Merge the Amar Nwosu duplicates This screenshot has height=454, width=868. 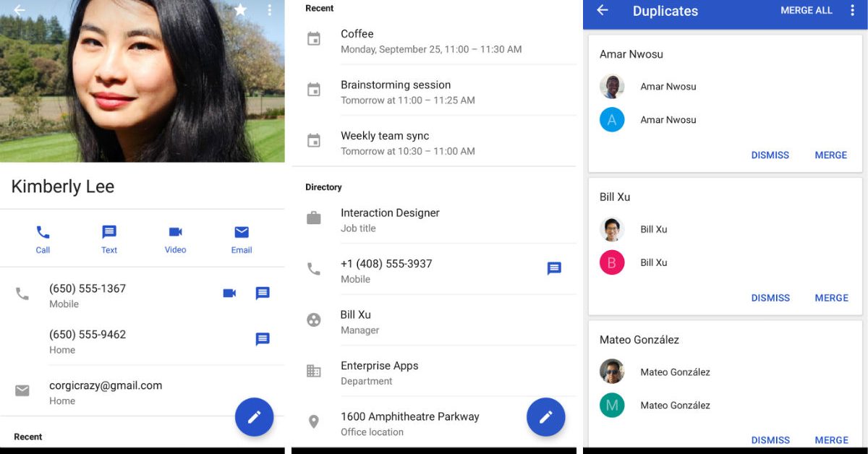[830, 155]
